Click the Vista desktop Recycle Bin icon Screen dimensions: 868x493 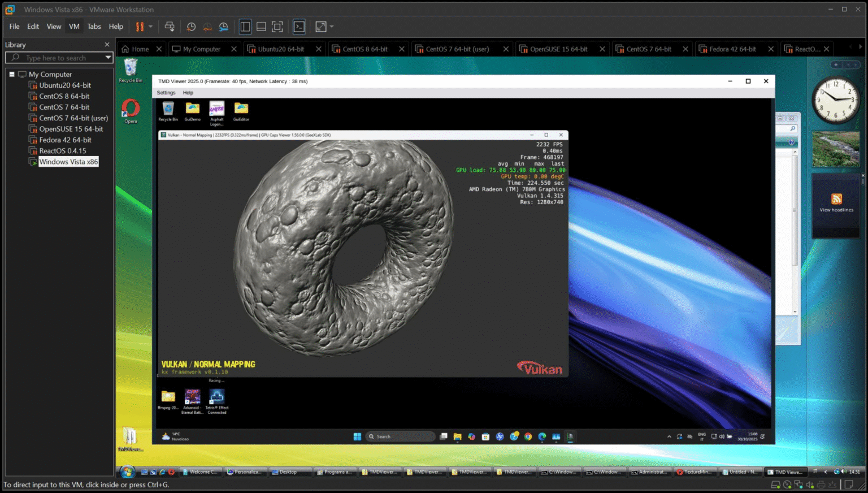click(131, 70)
